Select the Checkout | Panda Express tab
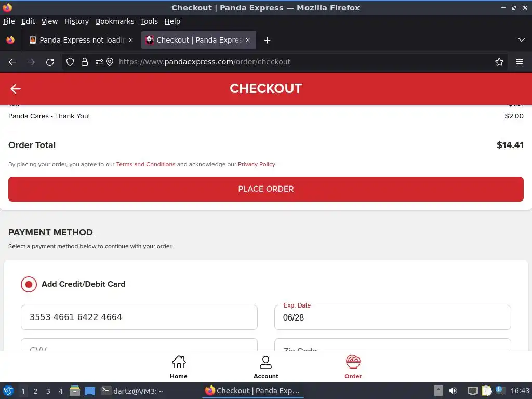This screenshot has width=532, height=399. (x=198, y=40)
